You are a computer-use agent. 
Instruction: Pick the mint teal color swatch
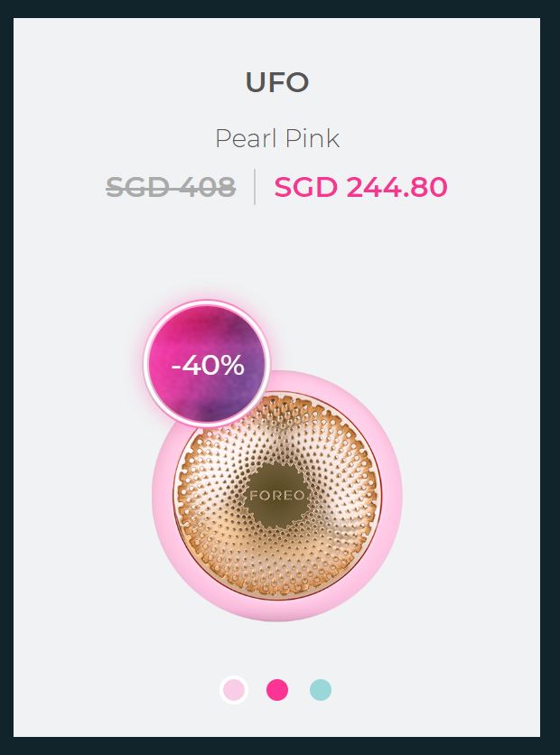(321, 690)
